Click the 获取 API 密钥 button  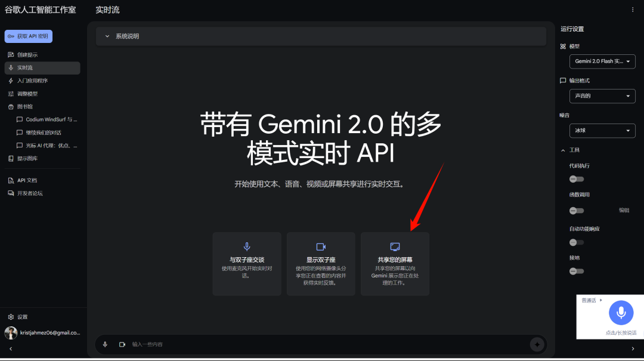pos(29,36)
